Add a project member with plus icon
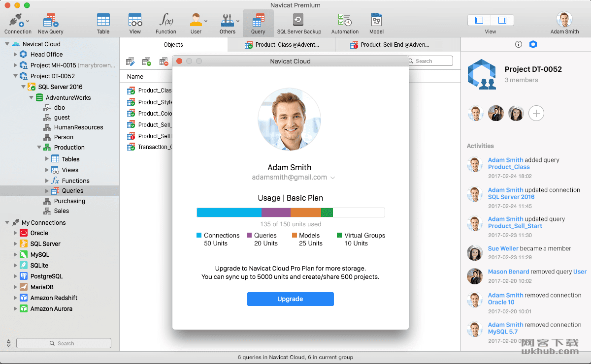Image resolution: width=591 pixels, height=364 pixels. (x=536, y=114)
